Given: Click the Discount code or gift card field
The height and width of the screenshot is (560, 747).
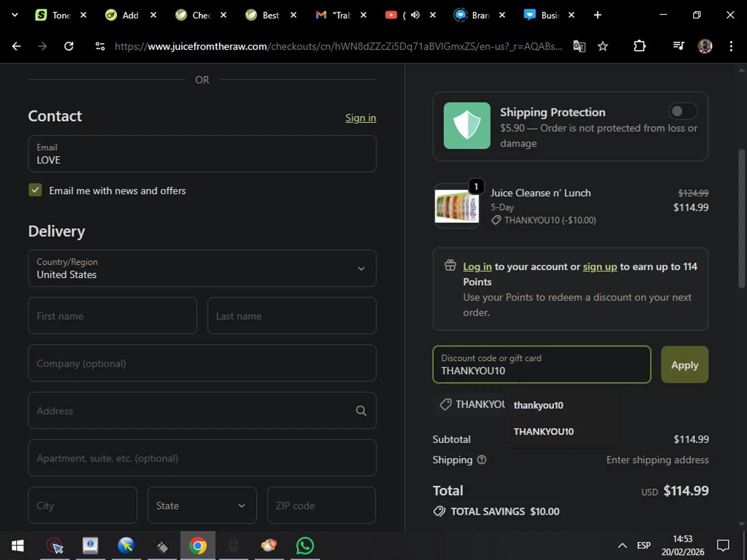Looking at the screenshot, I should click(x=542, y=364).
